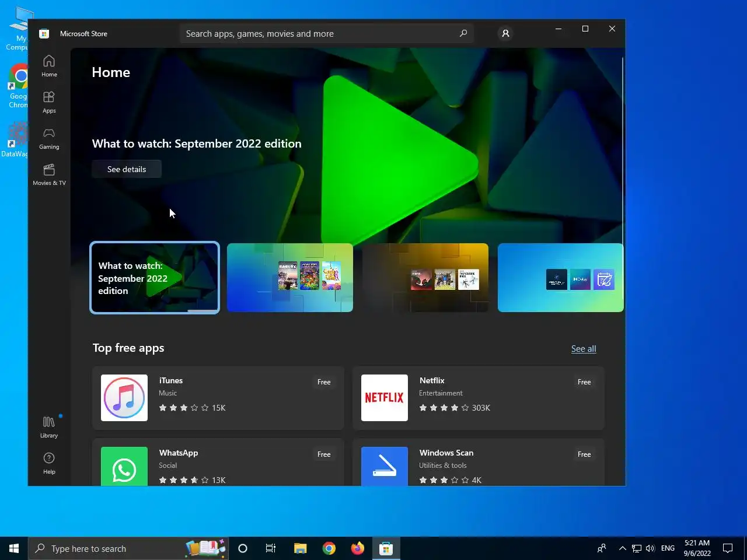Screen dimensions: 747x560
Task: Select the Roblox games carousel thumbnail
Action: pyautogui.click(x=290, y=278)
